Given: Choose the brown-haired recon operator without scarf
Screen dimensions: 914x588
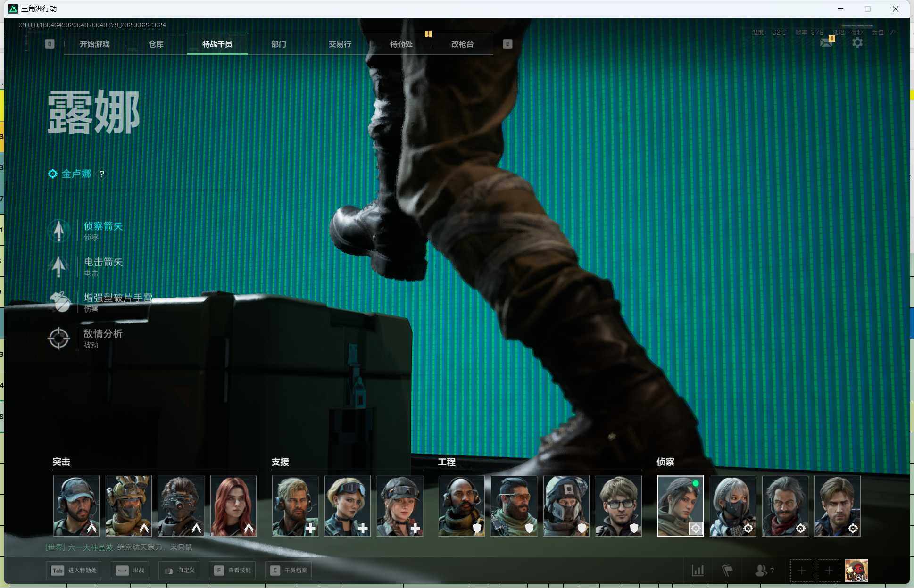Looking at the screenshot, I should tap(838, 506).
